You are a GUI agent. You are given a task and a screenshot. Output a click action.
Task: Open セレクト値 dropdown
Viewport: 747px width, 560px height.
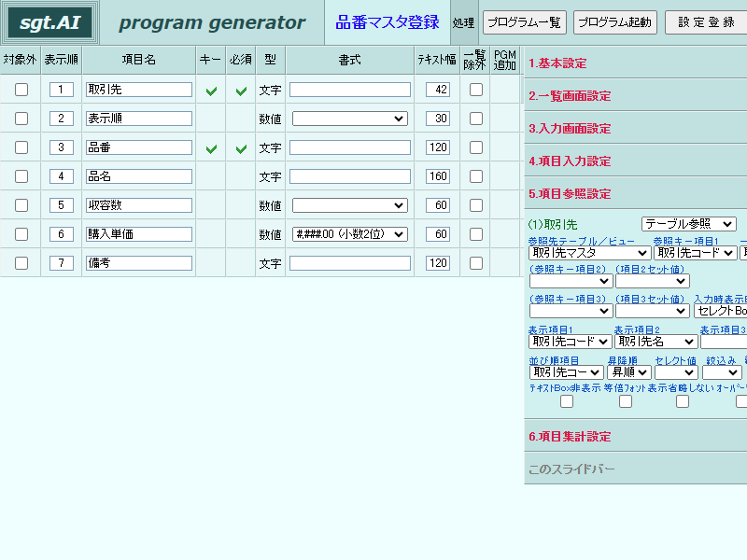coord(676,372)
